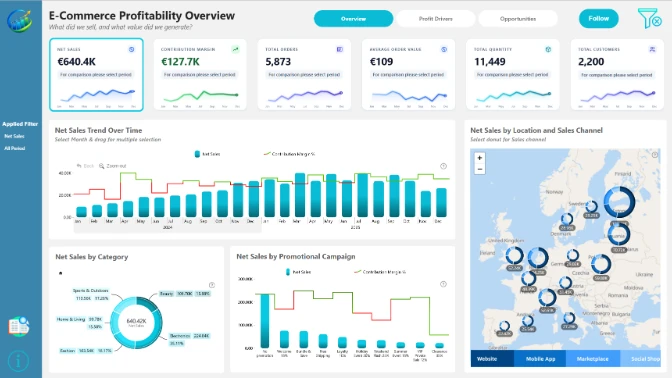Click the Follow button
Viewport: 672px width, 378px height.
pyautogui.click(x=599, y=18)
